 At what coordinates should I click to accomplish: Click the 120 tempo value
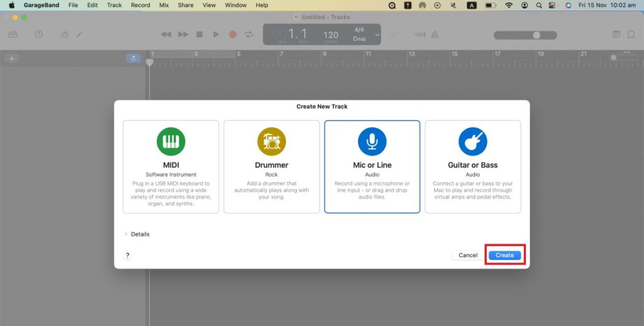(331, 35)
